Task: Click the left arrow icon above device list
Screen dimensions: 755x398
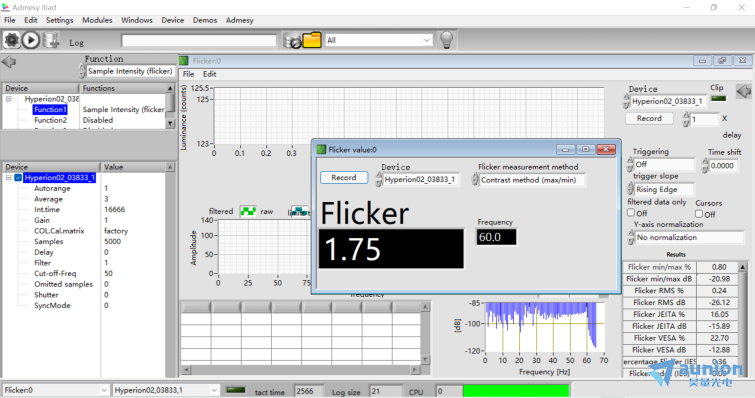Action: coord(9,62)
